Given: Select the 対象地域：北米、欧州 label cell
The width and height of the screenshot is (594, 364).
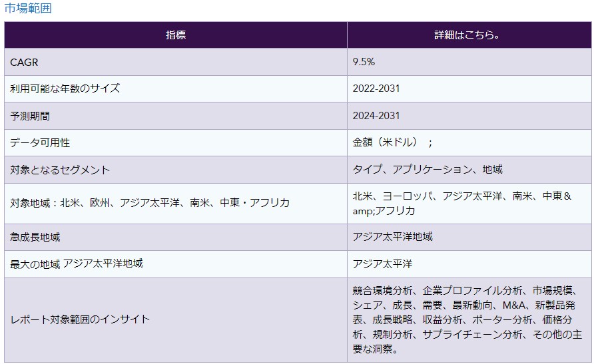Looking at the screenshot, I should coord(176,204).
